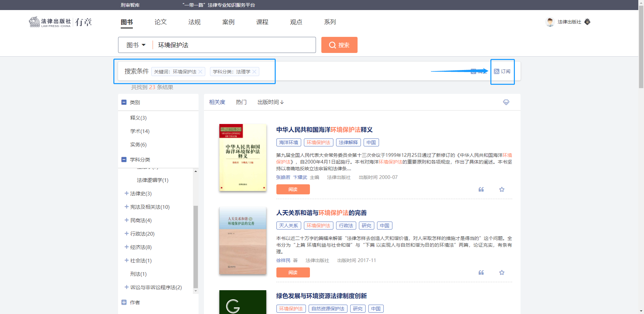Click the 环境保护法 search input field
The image size is (644, 314).
tap(235, 45)
